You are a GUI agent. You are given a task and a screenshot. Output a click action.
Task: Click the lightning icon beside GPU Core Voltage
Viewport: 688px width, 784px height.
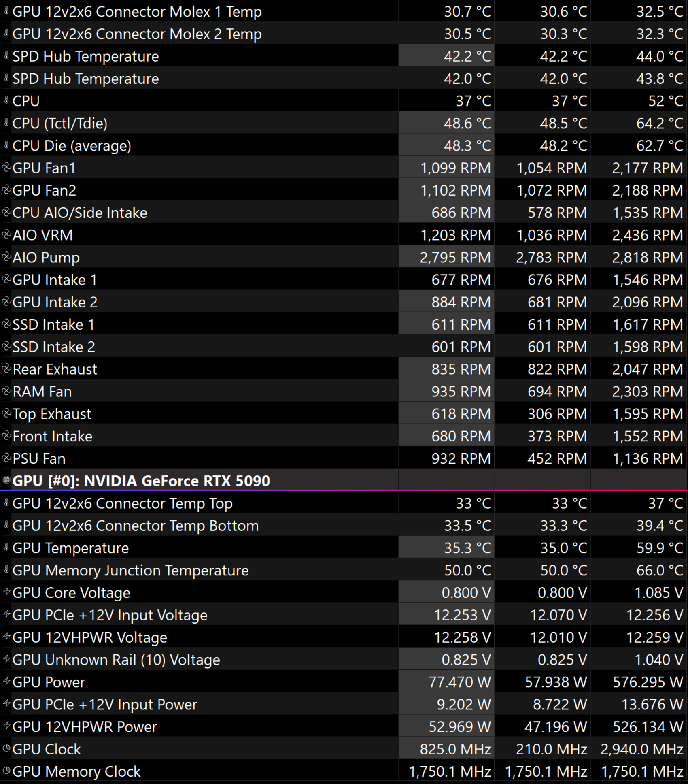(x=6, y=592)
